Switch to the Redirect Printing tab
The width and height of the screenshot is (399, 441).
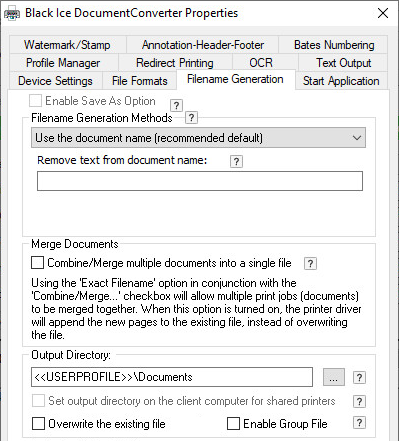tap(175, 63)
